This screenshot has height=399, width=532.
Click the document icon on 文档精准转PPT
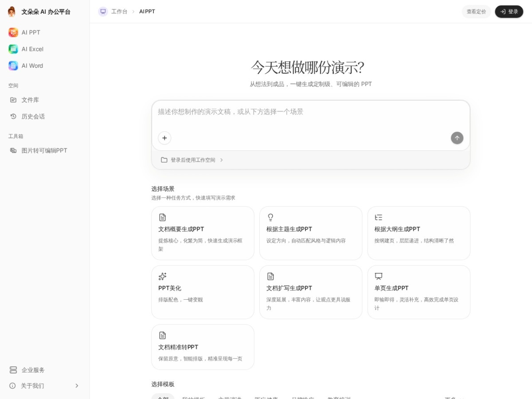click(x=162, y=335)
